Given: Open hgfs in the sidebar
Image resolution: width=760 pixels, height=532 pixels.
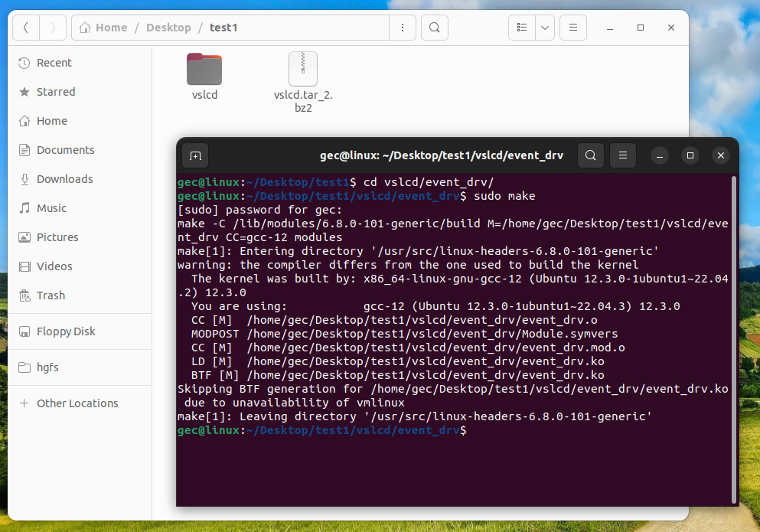Looking at the screenshot, I should (80, 367).
